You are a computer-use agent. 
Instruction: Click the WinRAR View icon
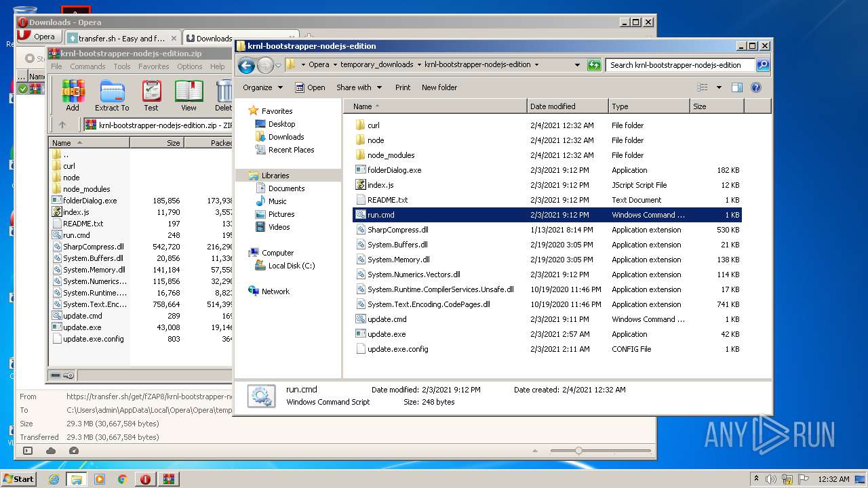(189, 95)
